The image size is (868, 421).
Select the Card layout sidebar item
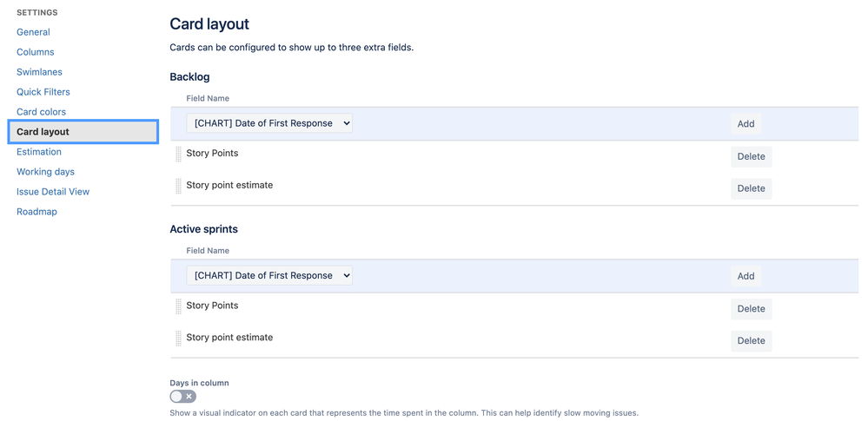tap(83, 132)
